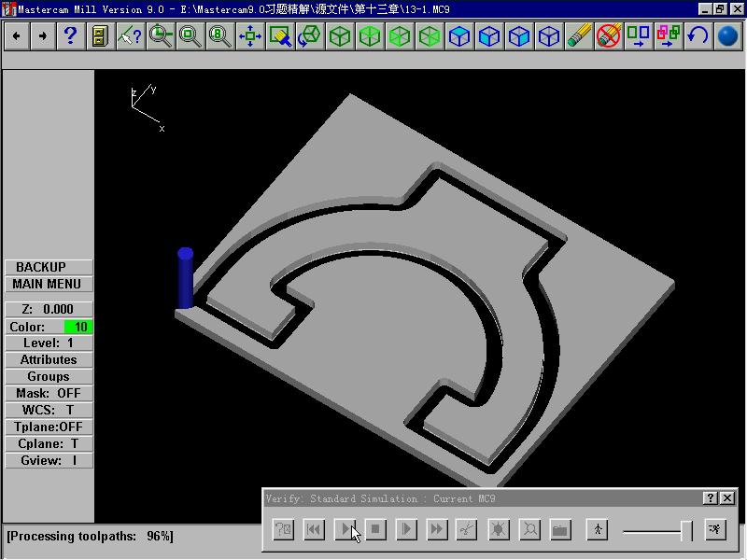This screenshot has width=747, height=560.
Task: Set Gview Top with first green cube icon
Action: pyautogui.click(x=340, y=35)
